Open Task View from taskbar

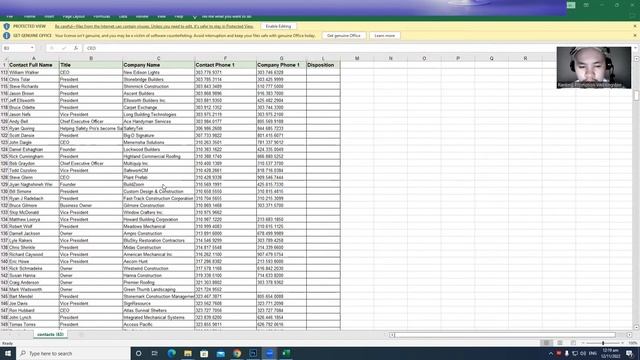coord(155,353)
